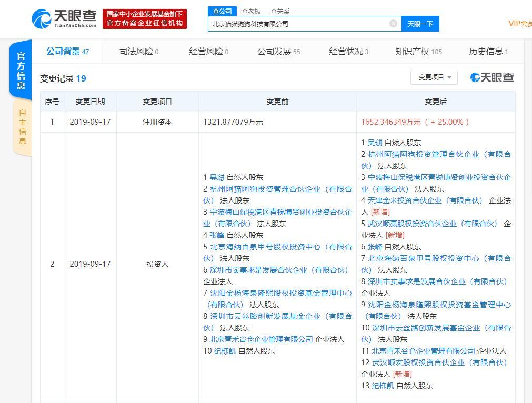The width and height of the screenshot is (532, 403).
Task: Click the 1321.877079万元 value in row 1
Action: [x=233, y=122]
